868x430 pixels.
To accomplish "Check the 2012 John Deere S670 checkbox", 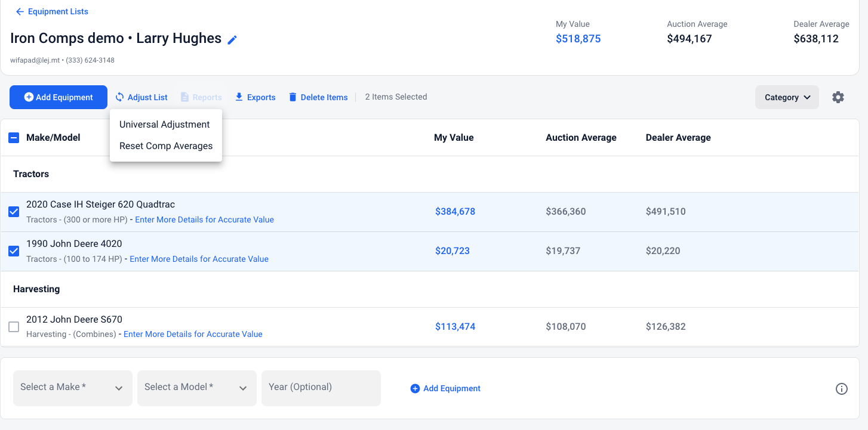I will pyautogui.click(x=14, y=327).
